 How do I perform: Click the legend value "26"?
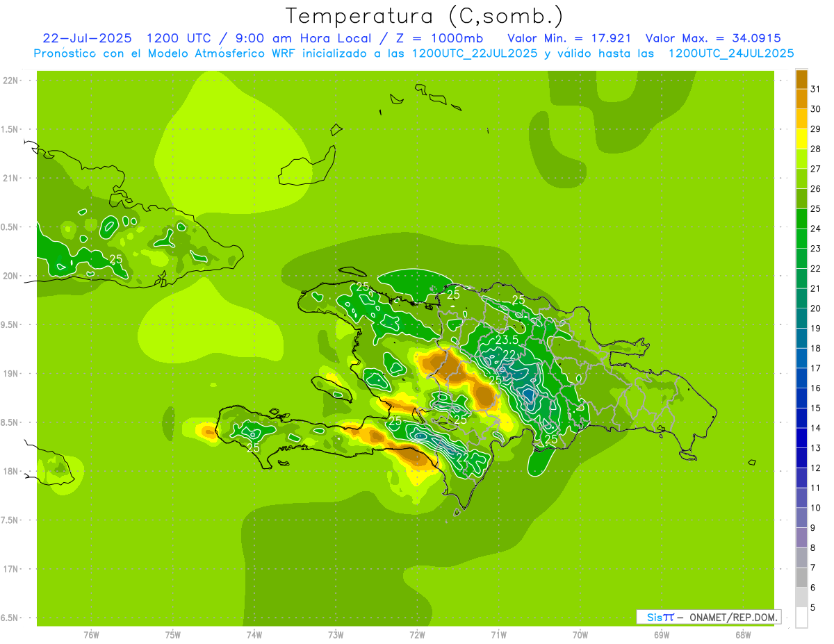[x=816, y=189]
